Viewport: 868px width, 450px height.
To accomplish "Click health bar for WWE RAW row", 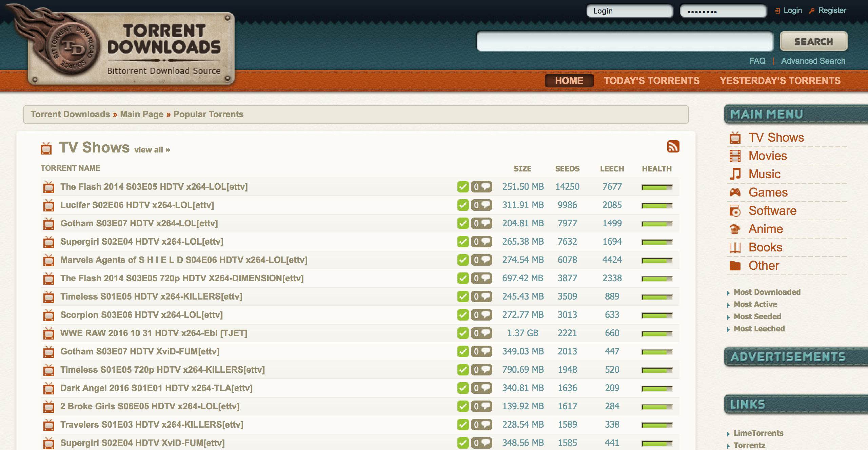I will pyautogui.click(x=657, y=333).
